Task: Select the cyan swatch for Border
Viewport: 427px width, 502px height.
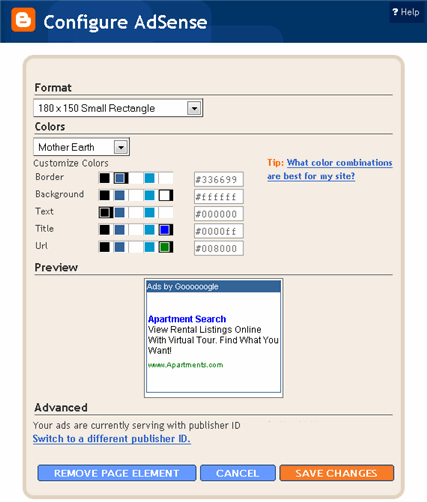Action: (150, 178)
